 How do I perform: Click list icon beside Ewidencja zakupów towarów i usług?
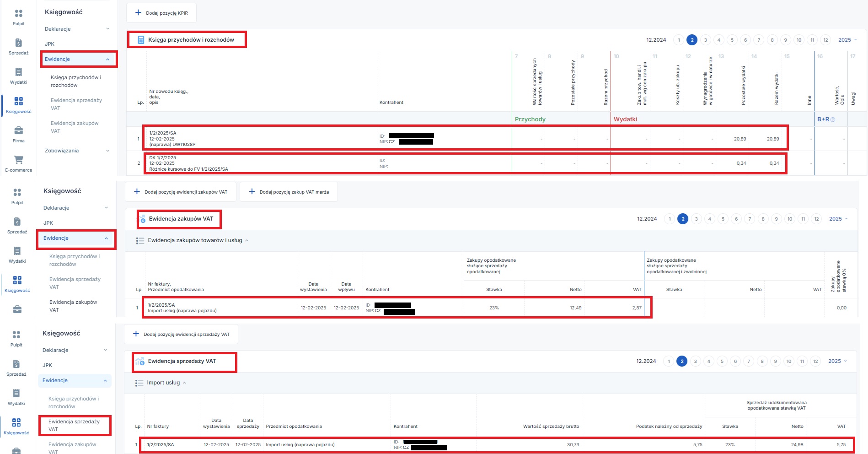pos(140,240)
